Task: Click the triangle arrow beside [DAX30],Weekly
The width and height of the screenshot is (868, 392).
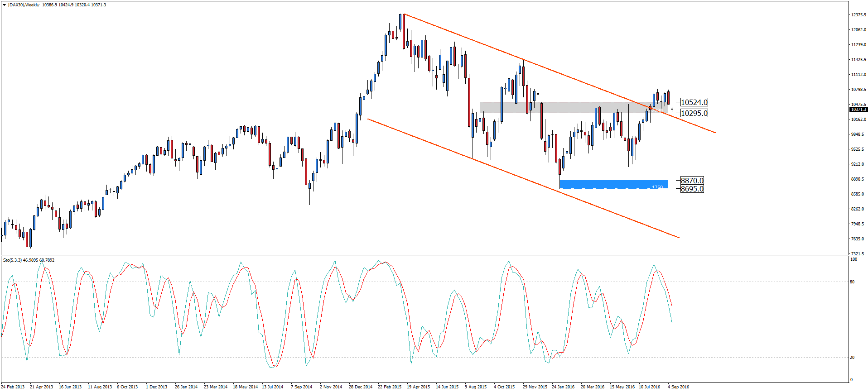Action: [4, 5]
